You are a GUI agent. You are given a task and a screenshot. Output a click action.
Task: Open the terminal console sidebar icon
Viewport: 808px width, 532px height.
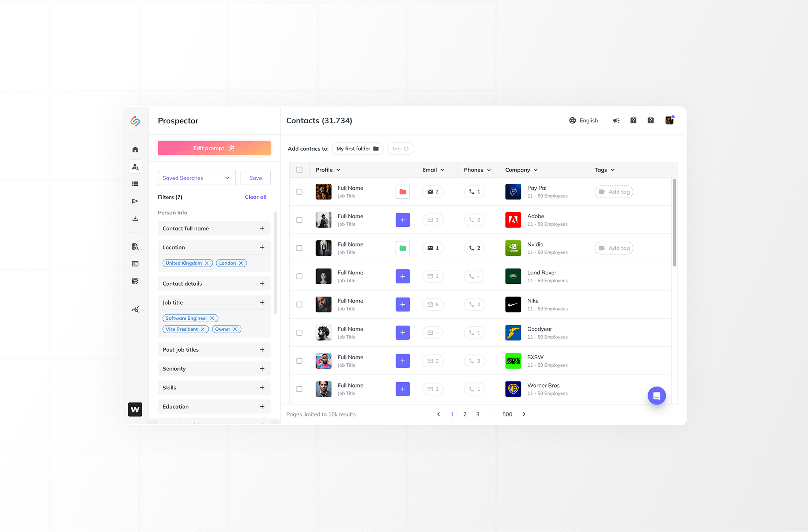[x=135, y=264]
